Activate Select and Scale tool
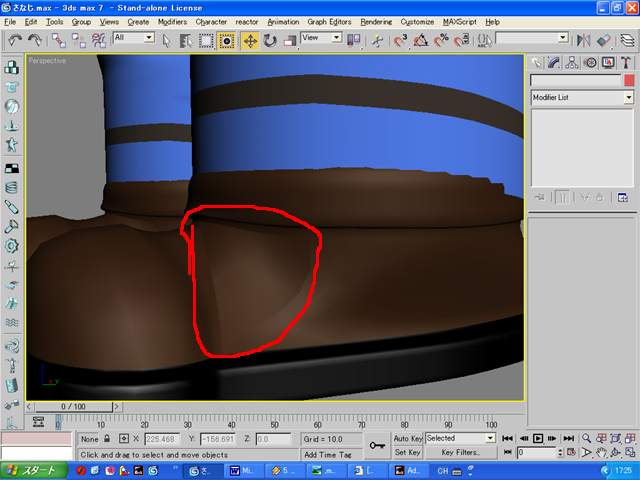 (289, 41)
